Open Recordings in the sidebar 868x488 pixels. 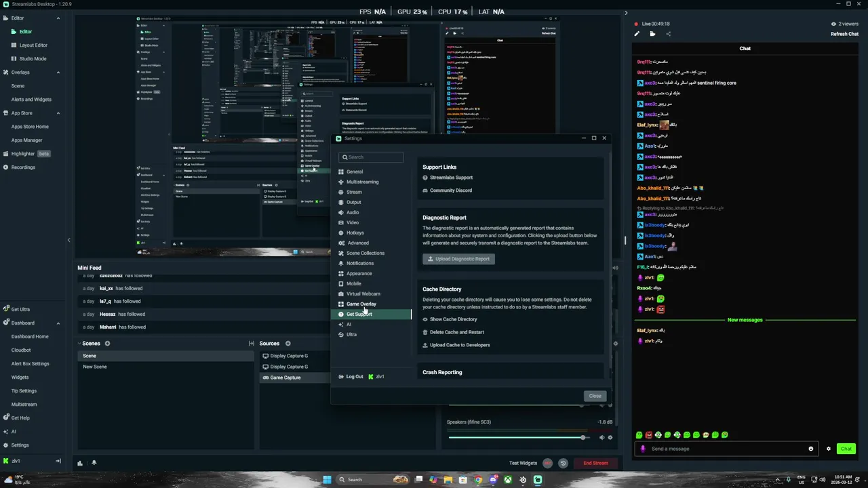pyautogui.click(x=23, y=167)
